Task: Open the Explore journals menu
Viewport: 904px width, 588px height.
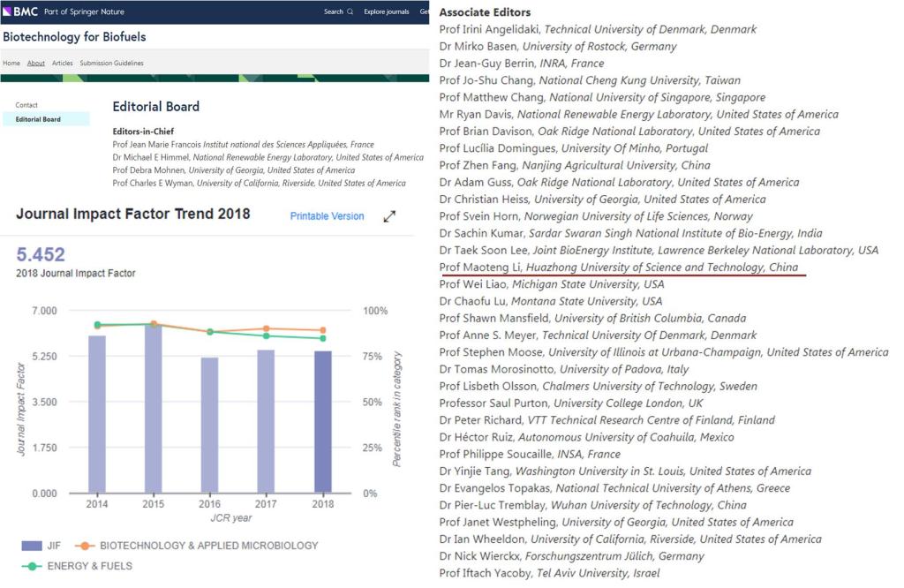Action: click(x=386, y=11)
